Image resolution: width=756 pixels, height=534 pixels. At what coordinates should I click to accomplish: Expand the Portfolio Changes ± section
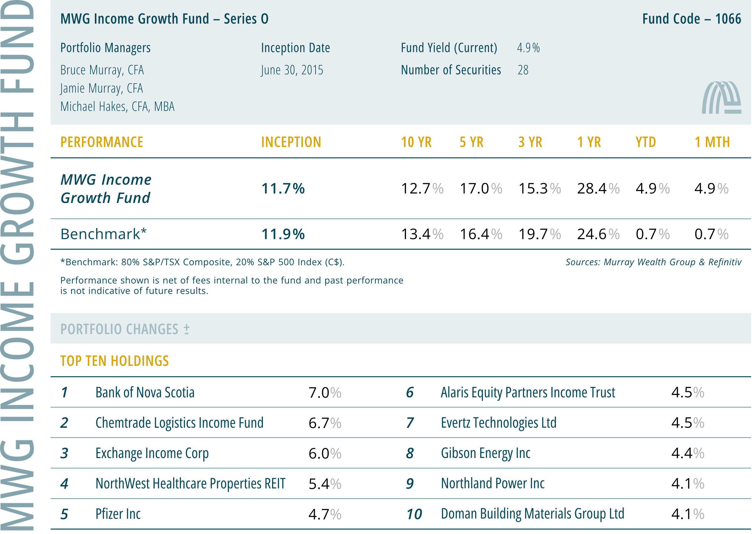click(125, 329)
